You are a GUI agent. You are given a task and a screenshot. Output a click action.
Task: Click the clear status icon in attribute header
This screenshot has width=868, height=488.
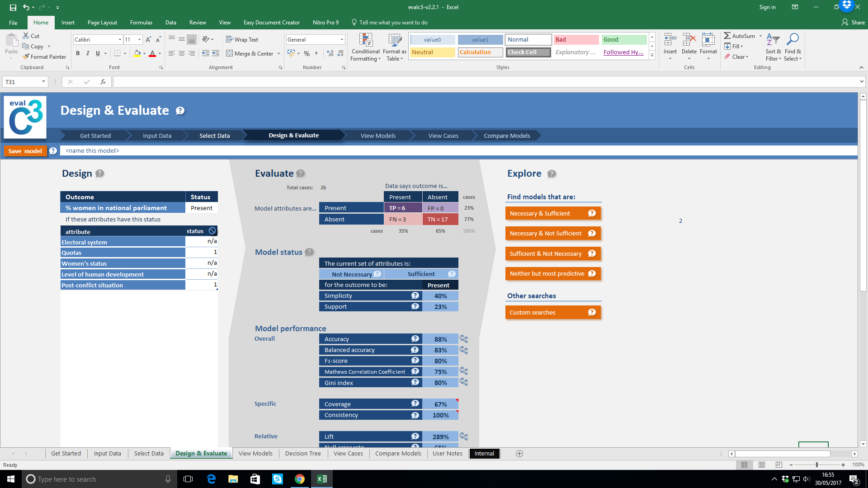pos(212,231)
